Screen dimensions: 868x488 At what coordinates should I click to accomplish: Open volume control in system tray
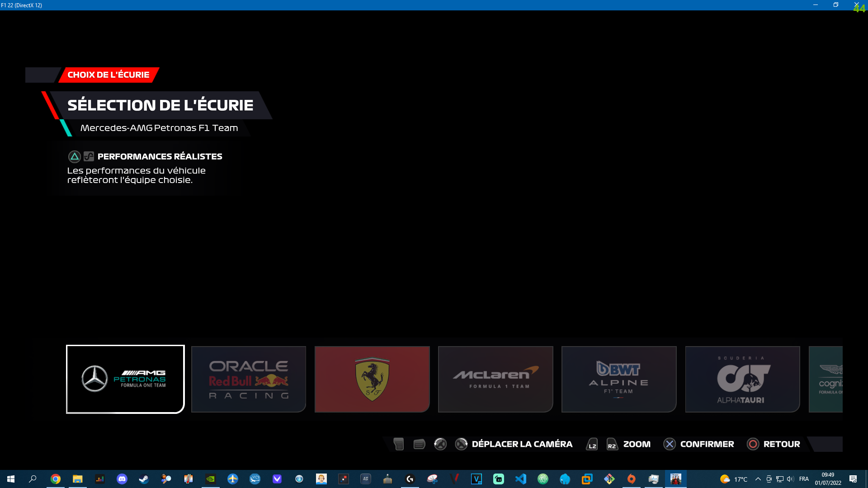point(791,479)
